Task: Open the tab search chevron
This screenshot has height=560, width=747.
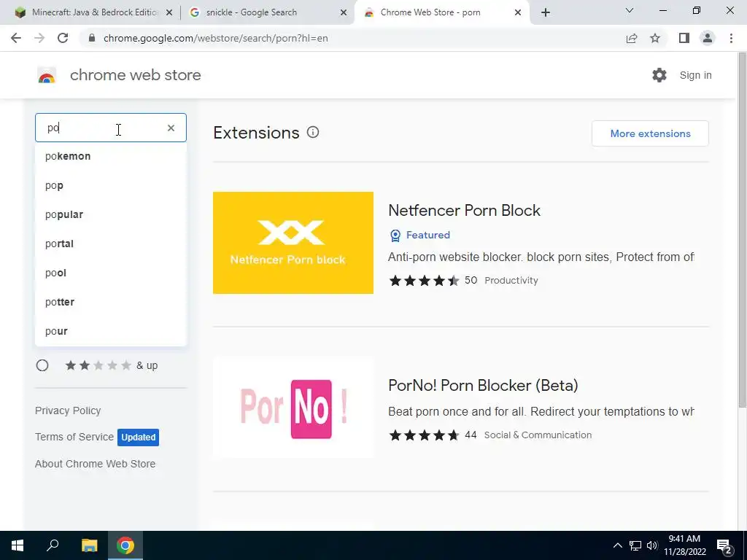Action: point(630,10)
